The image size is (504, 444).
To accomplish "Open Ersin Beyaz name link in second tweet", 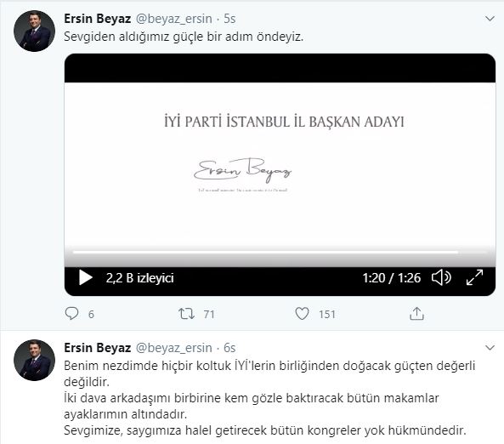I will pyautogui.click(x=98, y=348).
